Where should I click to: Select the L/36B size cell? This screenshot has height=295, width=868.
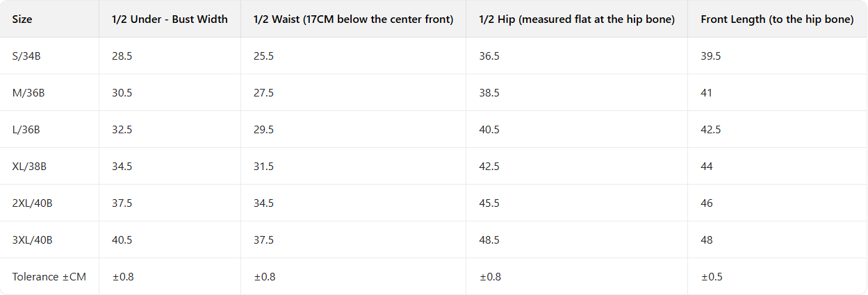(27, 130)
